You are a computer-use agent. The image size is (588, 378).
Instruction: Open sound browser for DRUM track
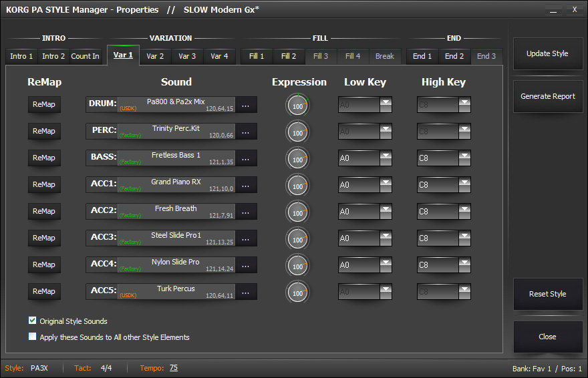click(245, 105)
